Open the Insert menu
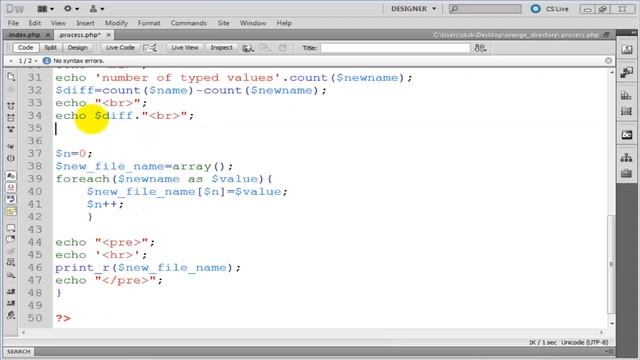The height and width of the screenshot is (360, 640). [85, 23]
